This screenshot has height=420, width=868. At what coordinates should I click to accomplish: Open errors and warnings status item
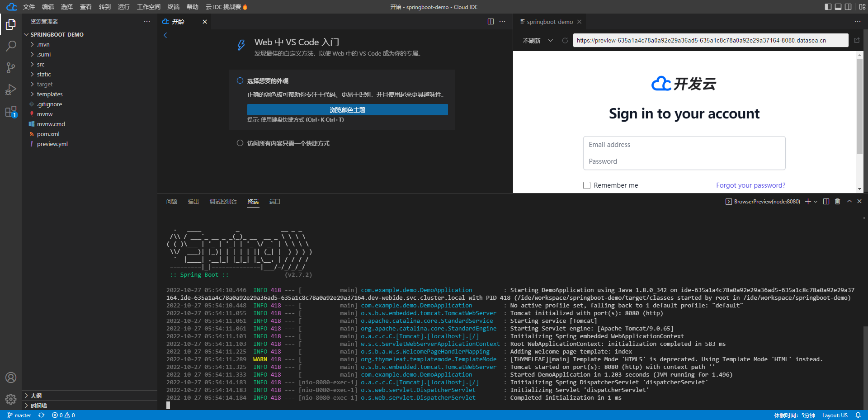coord(63,415)
